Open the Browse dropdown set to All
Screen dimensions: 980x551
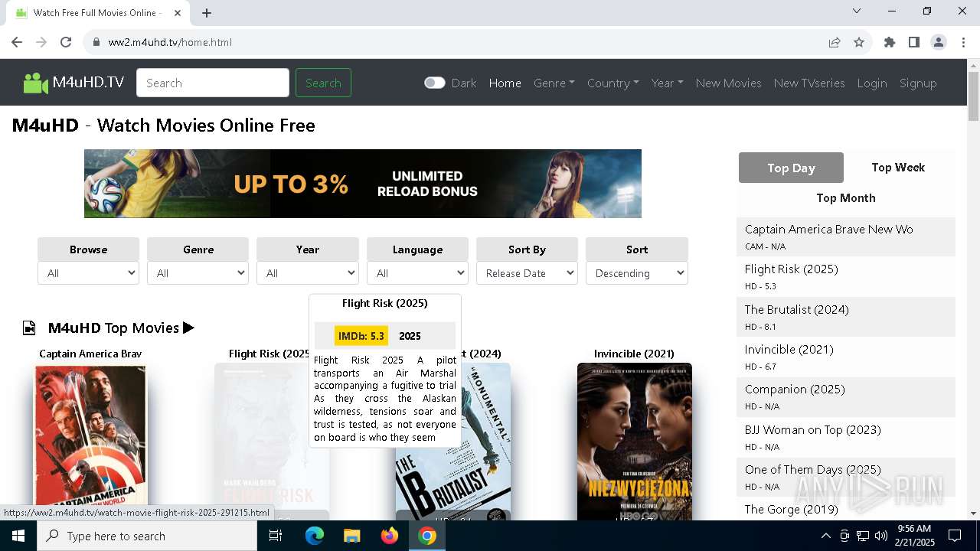(88, 273)
